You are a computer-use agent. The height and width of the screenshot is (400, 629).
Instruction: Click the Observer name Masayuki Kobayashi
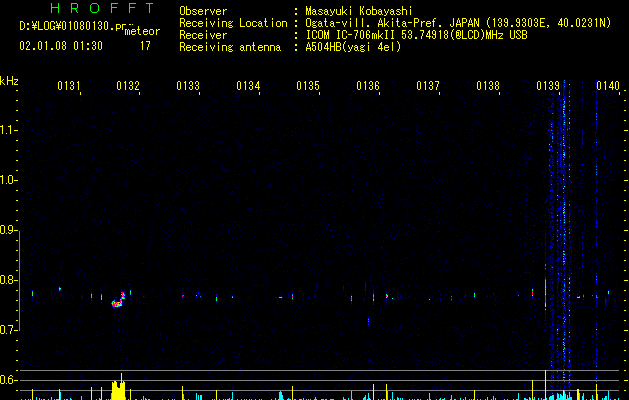pos(359,11)
